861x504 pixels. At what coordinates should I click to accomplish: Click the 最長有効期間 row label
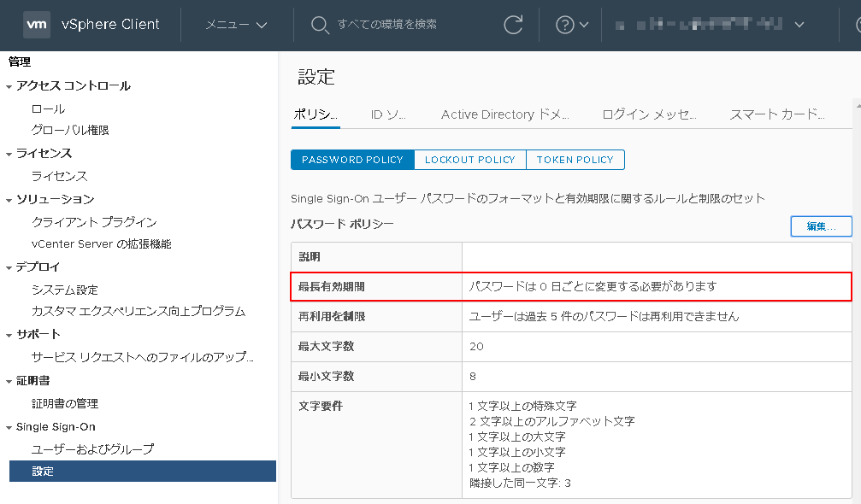331,286
